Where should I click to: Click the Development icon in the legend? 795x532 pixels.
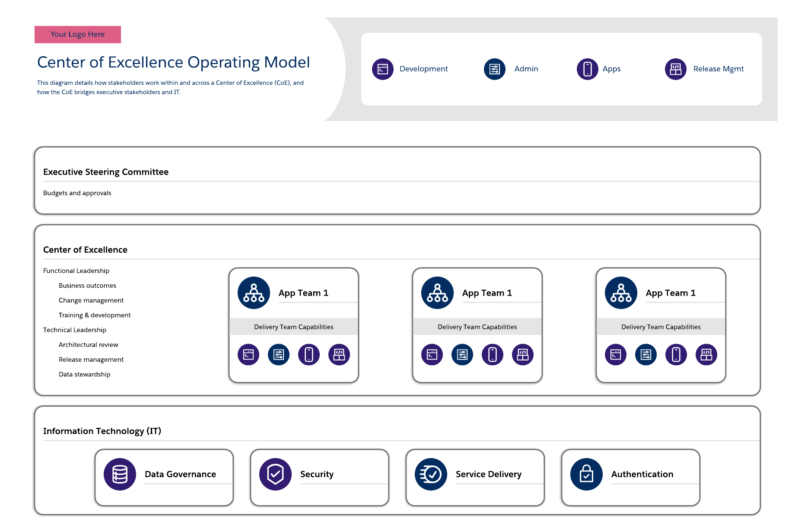[382, 69]
